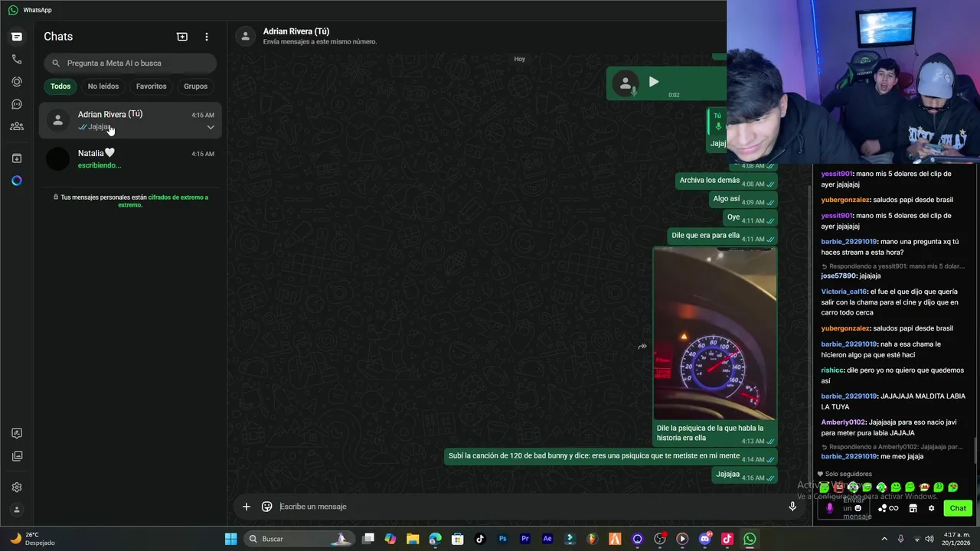Show hidden system tray icons chevron
Screen dimensions: 980x551
click(884, 539)
